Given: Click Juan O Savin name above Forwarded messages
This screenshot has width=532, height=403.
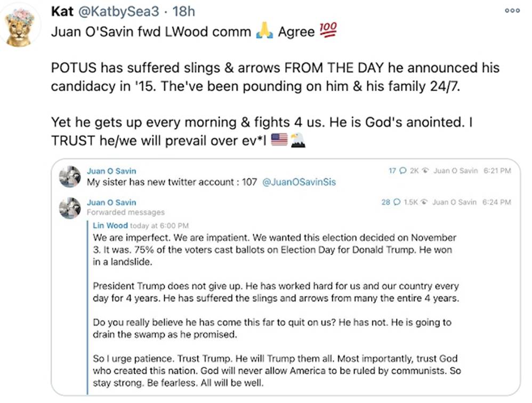Looking at the screenshot, I should [111, 203].
